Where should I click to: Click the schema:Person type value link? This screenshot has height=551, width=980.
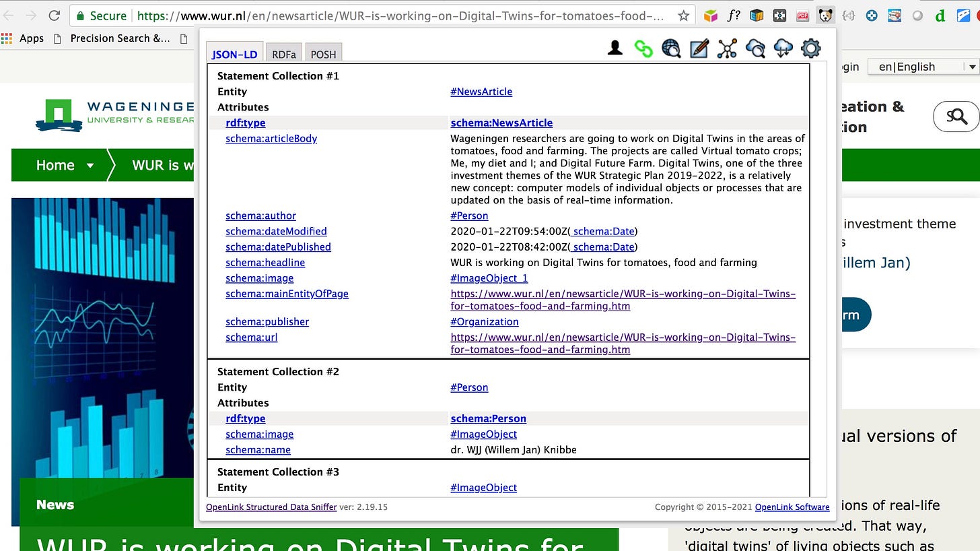point(489,418)
